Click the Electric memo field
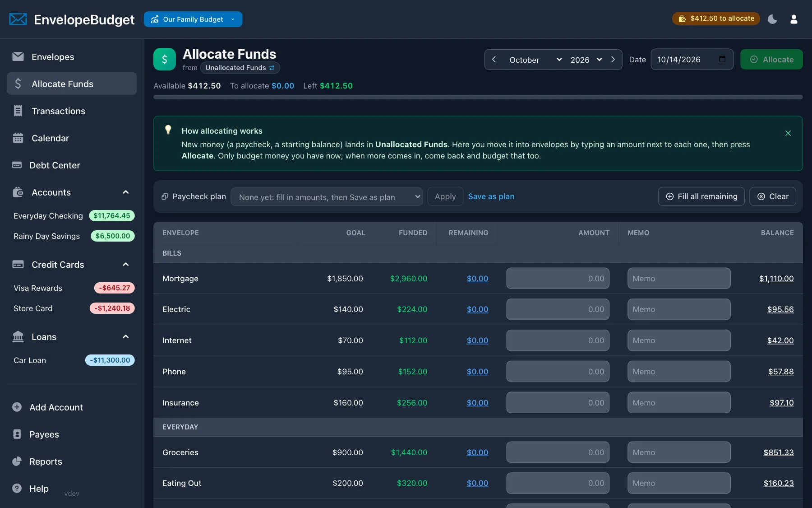 click(x=679, y=309)
